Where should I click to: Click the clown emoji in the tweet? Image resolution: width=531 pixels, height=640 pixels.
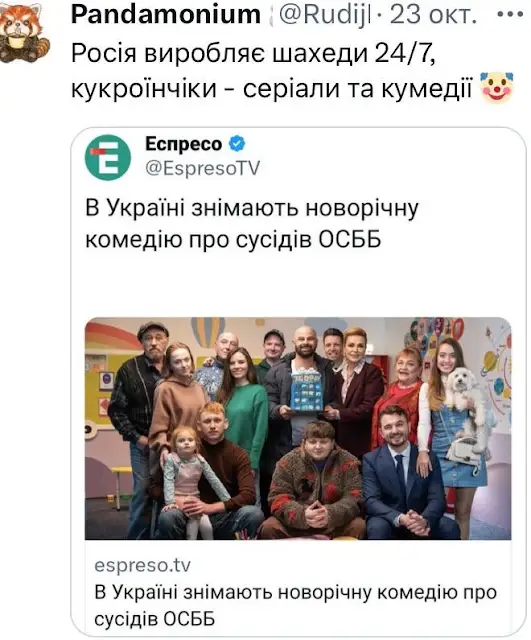click(497, 87)
